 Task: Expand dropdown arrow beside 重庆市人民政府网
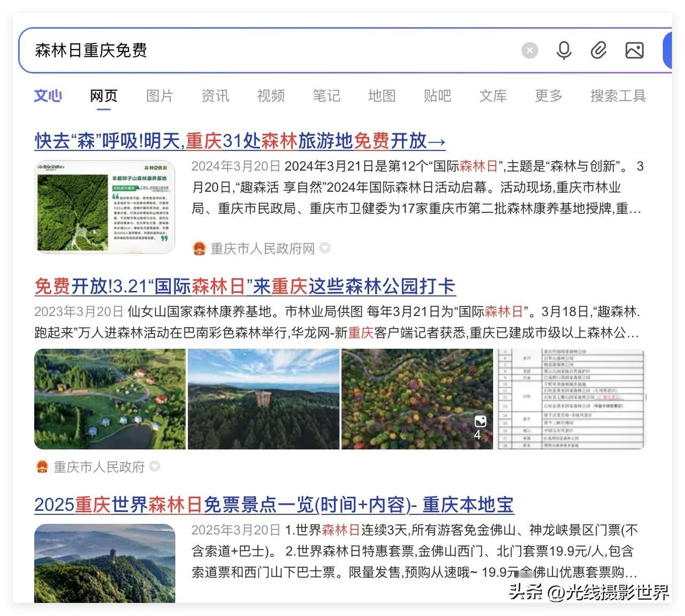[x=325, y=248]
